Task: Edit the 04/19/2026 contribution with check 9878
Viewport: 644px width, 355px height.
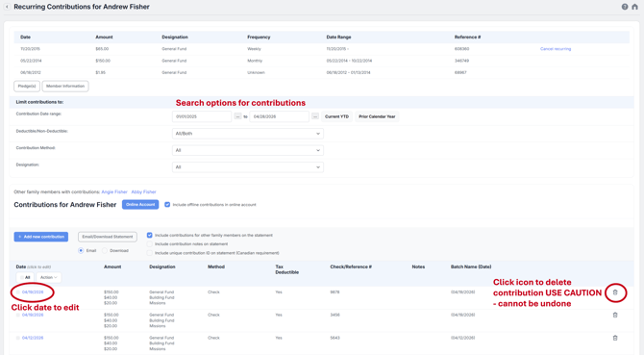Action: [33, 292]
